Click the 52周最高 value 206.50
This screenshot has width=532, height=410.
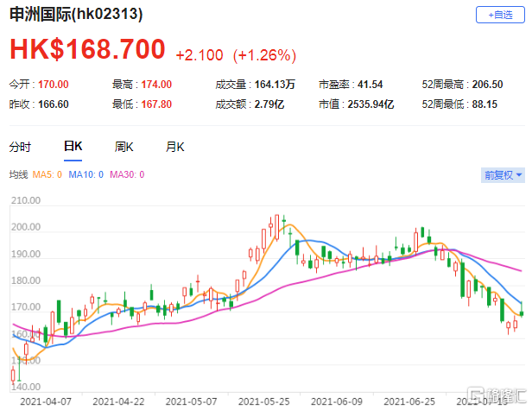coord(488,84)
